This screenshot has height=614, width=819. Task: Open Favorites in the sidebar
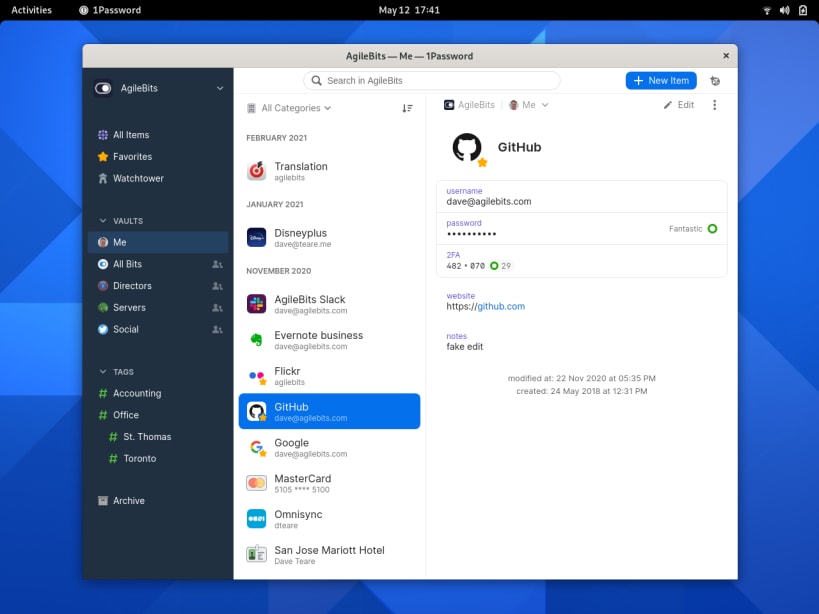coord(158,157)
